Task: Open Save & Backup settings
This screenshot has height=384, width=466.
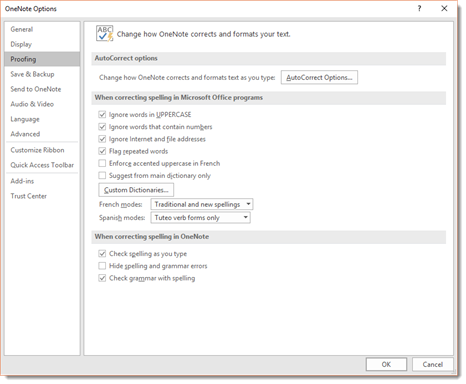Action: click(x=42, y=74)
